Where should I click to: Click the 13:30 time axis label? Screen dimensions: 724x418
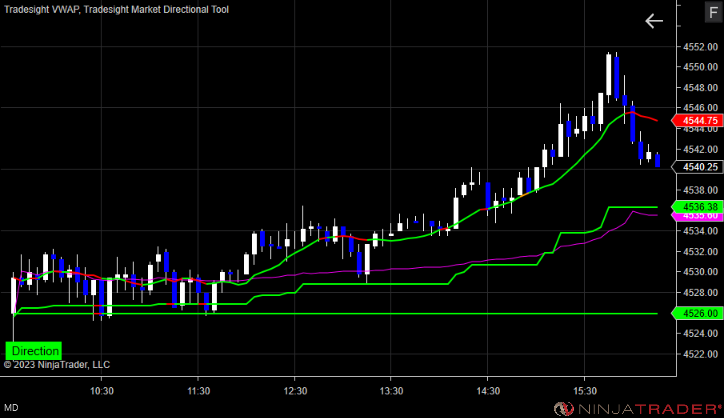point(391,391)
